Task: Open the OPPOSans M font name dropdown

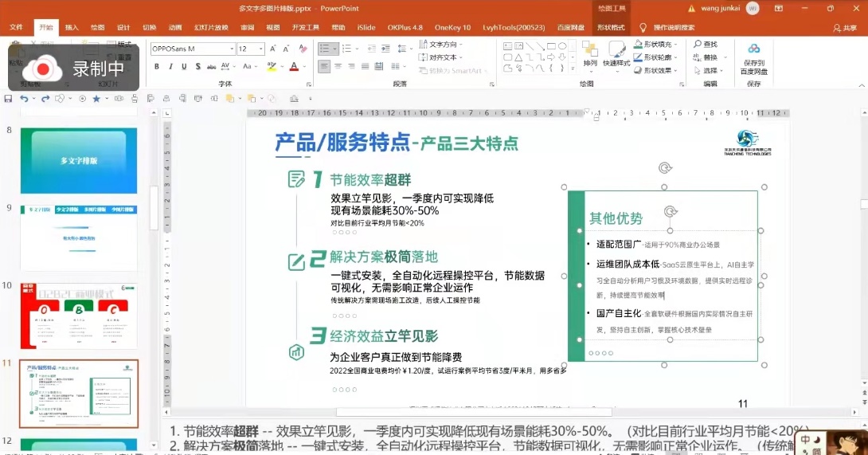Action: click(230, 49)
